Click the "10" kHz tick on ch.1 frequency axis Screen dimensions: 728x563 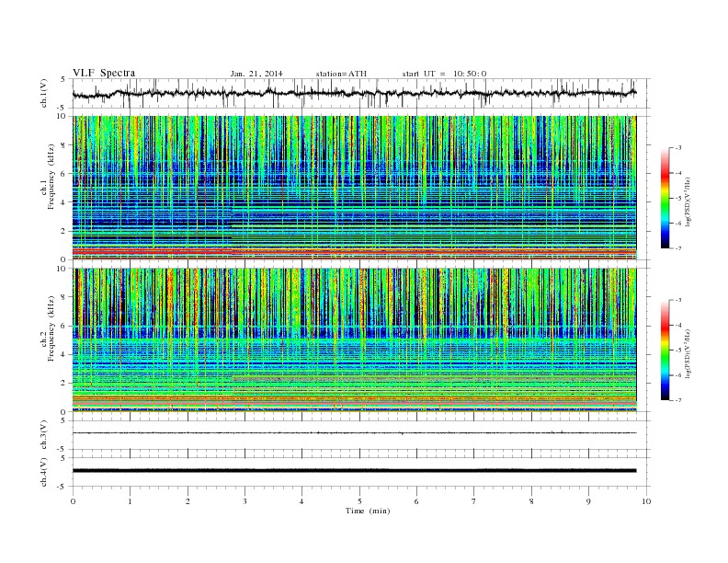[62, 116]
